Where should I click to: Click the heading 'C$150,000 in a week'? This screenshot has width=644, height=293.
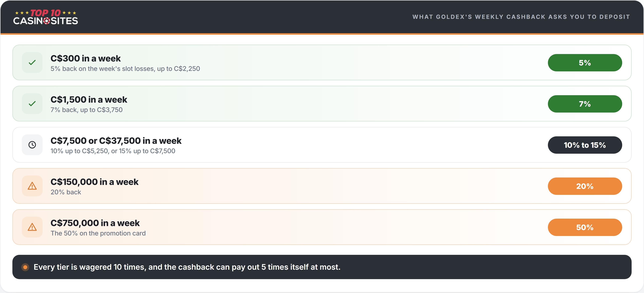[x=94, y=182]
